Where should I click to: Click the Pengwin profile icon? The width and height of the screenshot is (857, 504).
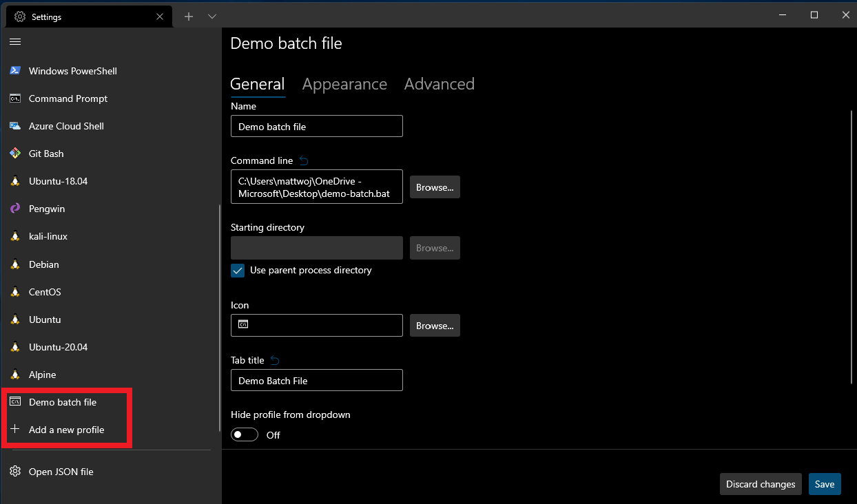(x=15, y=209)
